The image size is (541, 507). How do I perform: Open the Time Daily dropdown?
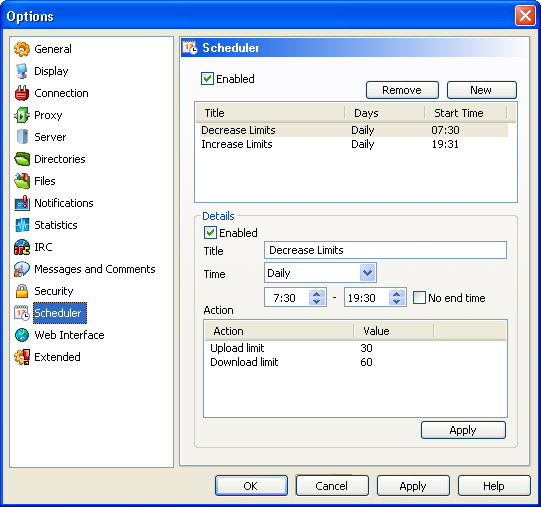tap(367, 273)
